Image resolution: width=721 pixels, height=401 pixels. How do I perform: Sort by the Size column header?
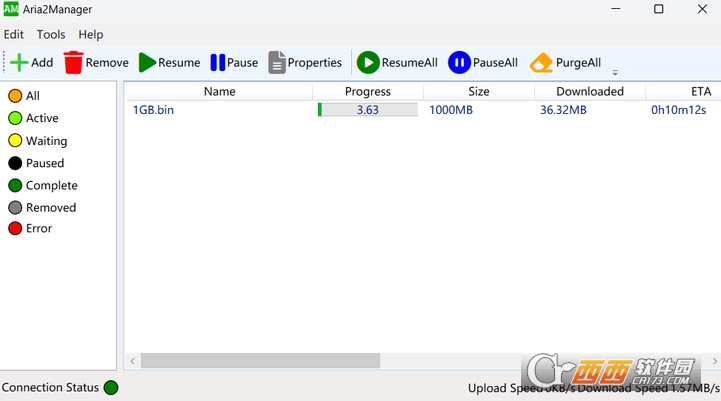pos(479,92)
